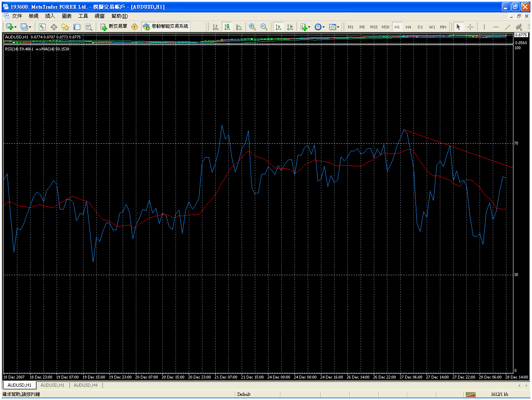The height and width of the screenshot is (400, 532).
Task: Pick the vertical line drawing tool
Action: (484, 27)
